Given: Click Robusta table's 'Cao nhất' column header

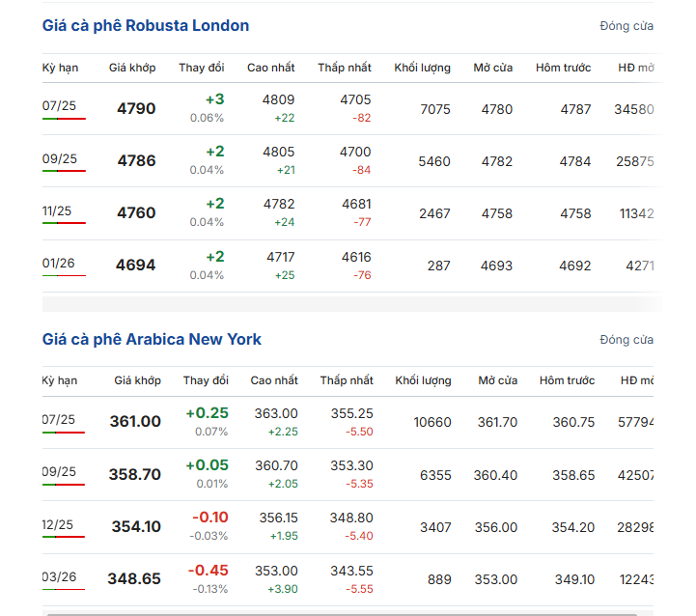Looking at the screenshot, I should (x=270, y=68).
